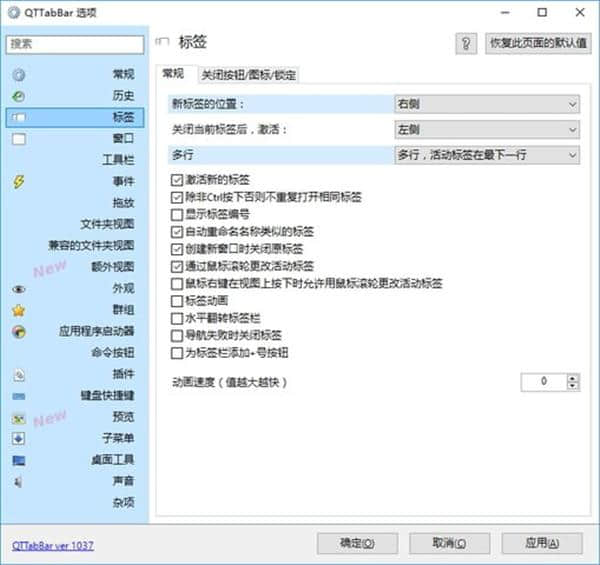Decrease animation speed with down arrow
Viewport: 600px width, 565px height.
pyautogui.click(x=573, y=386)
